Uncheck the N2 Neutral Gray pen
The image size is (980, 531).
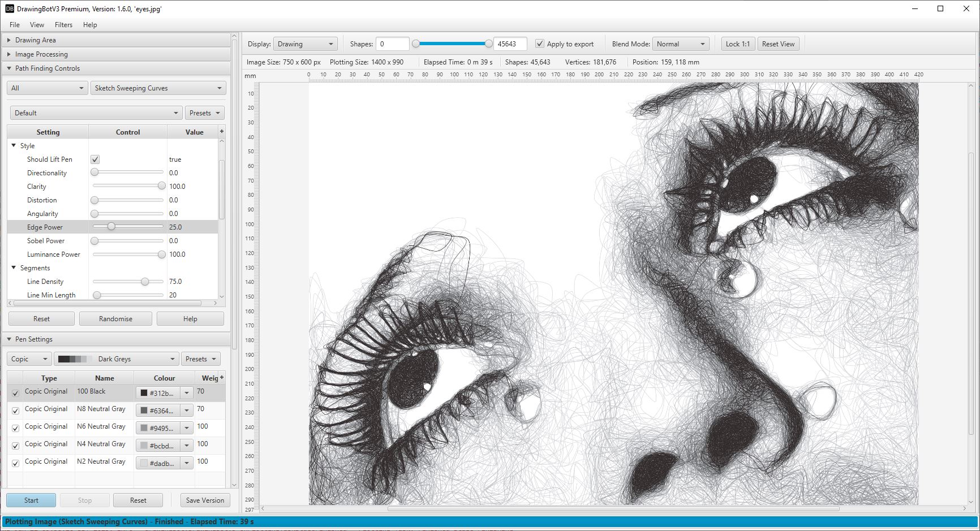[15, 463]
